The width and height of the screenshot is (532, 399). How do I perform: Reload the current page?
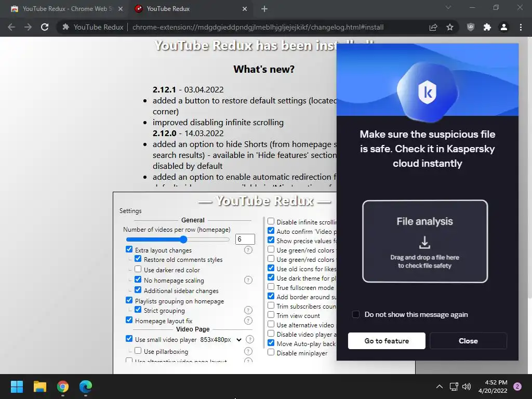click(x=45, y=27)
